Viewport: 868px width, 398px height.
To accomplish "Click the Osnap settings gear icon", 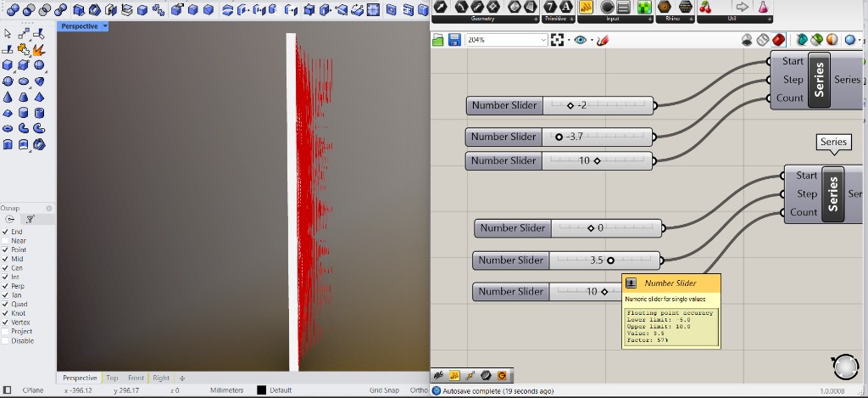I will click(x=48, y=209).
